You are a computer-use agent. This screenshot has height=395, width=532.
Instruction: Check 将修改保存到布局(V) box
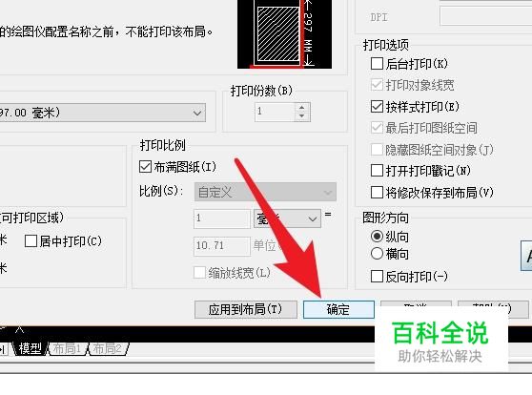coord(377,193)
